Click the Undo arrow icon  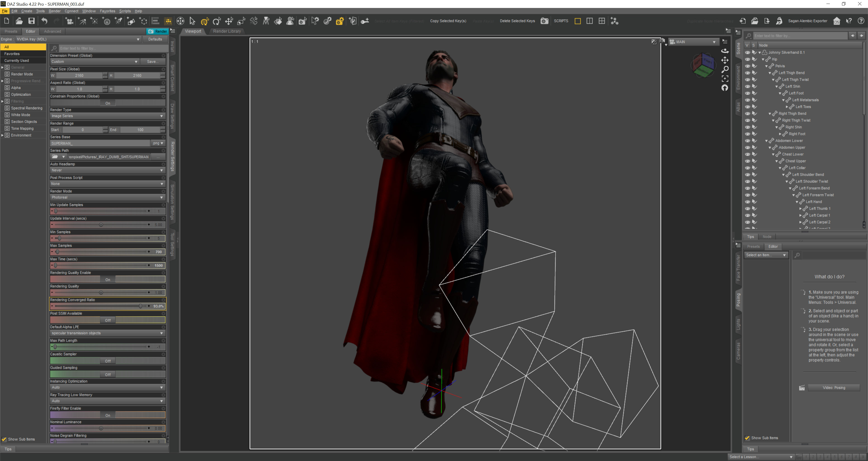44,21
